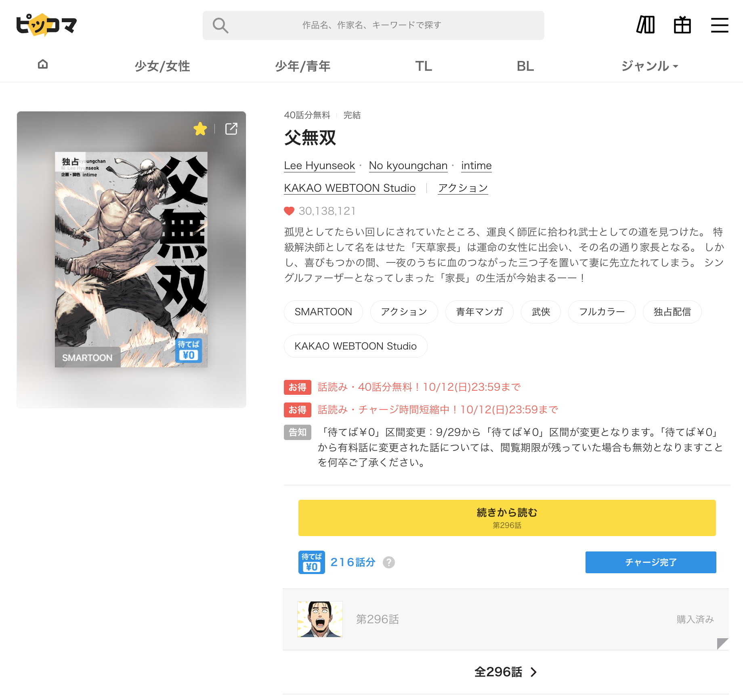Toggle the yellow favorite star
Image resolution: width=743 pixels, height=700 pixels.
pyautogui.click(x=200, y=129)
